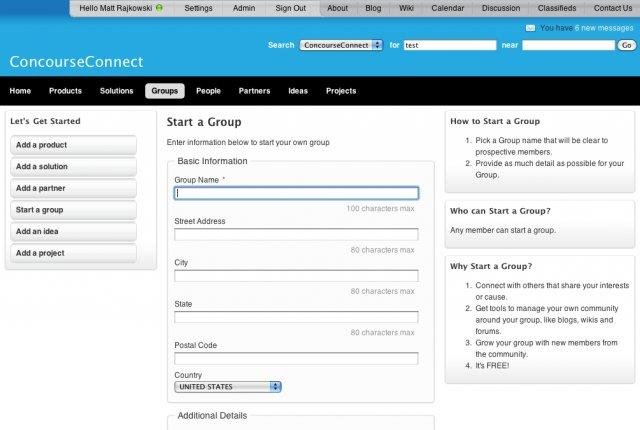
Task: Click the 'It's FREE!' list item
Action: [x=492, y=366]
